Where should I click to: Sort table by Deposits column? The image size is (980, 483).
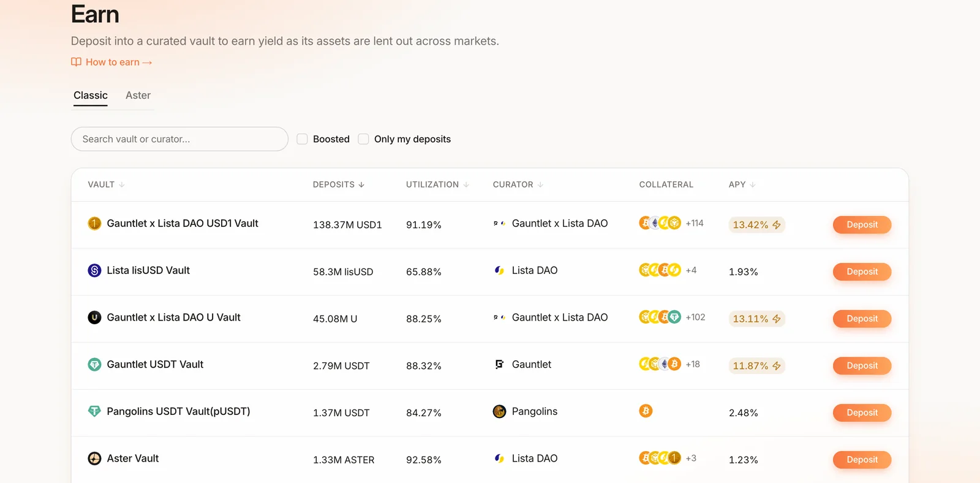[339, 184]
